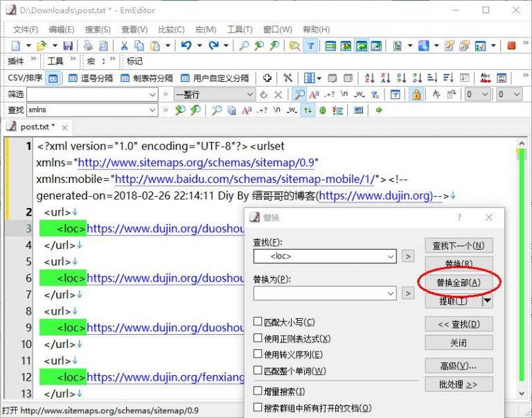
Task: Click > arrow beside 查找(F) field
Action: [x=408, y=256]
